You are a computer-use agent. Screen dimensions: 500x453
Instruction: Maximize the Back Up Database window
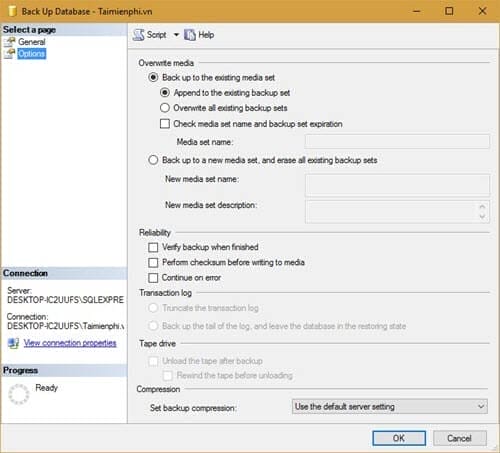coord(449,11)
